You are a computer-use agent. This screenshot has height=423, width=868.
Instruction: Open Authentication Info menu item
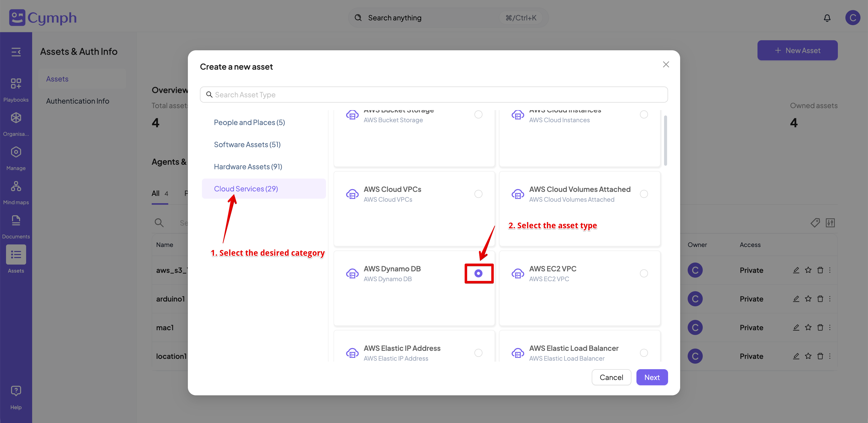pos(78,101)
